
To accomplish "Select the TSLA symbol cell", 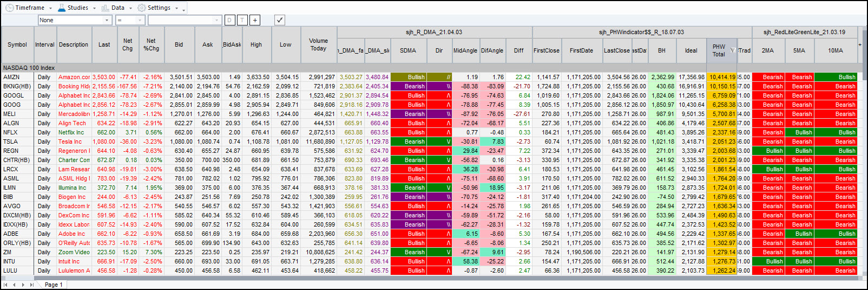I will (17, 141).
